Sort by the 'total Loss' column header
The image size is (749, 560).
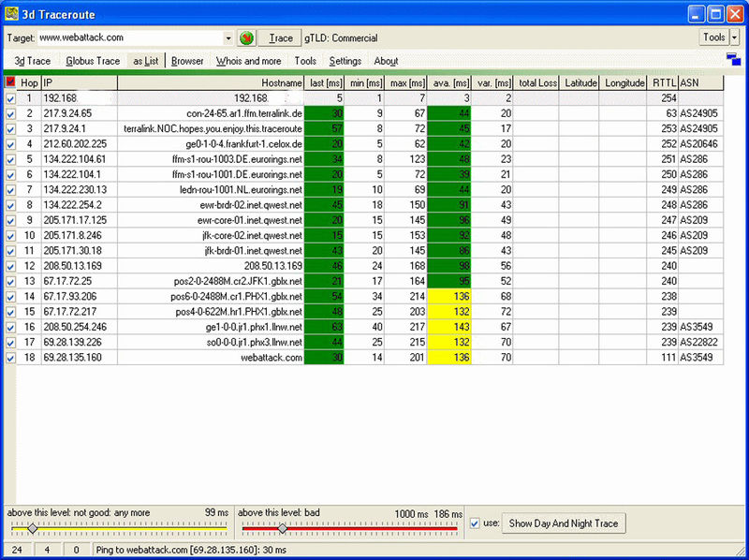[x=536, y=82]
